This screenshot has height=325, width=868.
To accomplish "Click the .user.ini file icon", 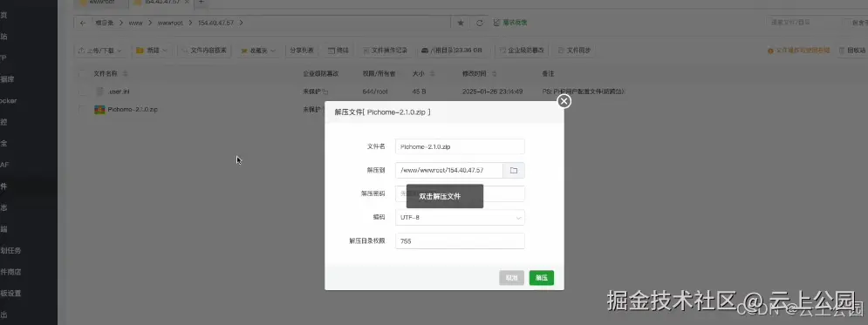I will click(99, 91).
